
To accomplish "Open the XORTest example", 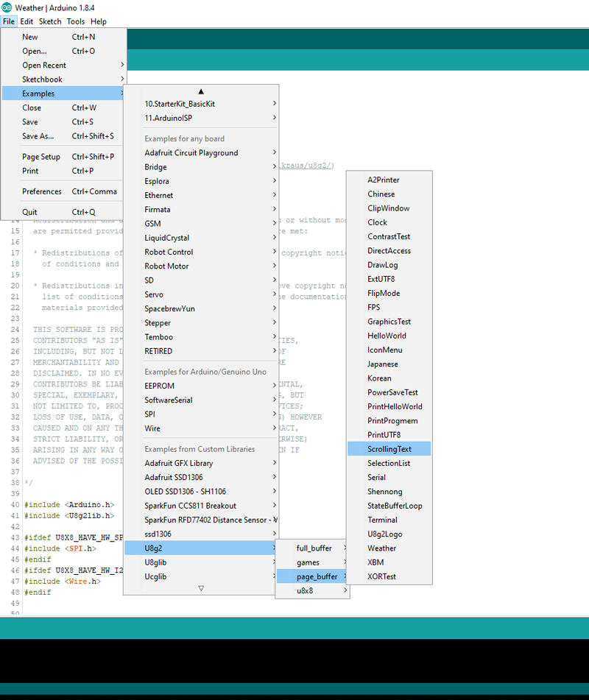I will coord(389,576).
